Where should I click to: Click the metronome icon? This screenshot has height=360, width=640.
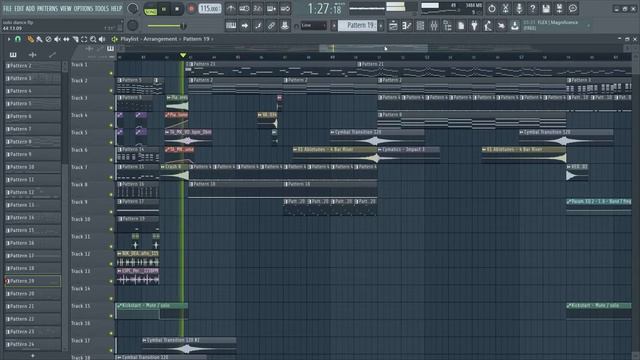[231, 8]
